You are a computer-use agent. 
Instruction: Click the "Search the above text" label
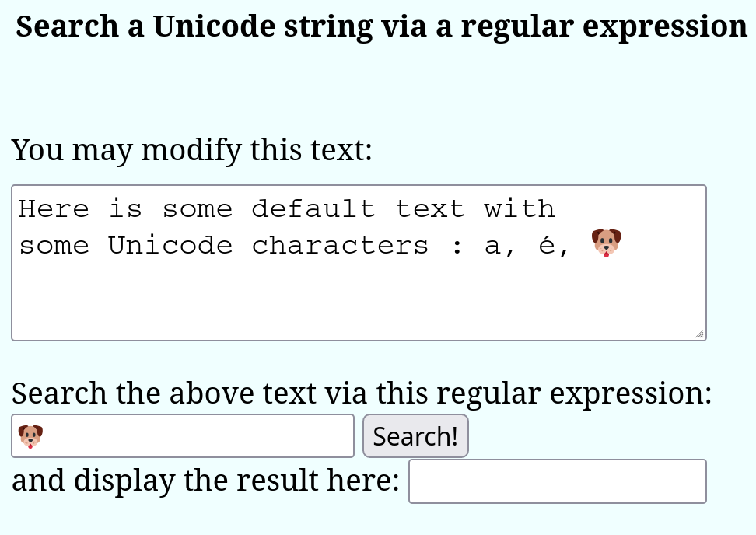pos(362,393)
